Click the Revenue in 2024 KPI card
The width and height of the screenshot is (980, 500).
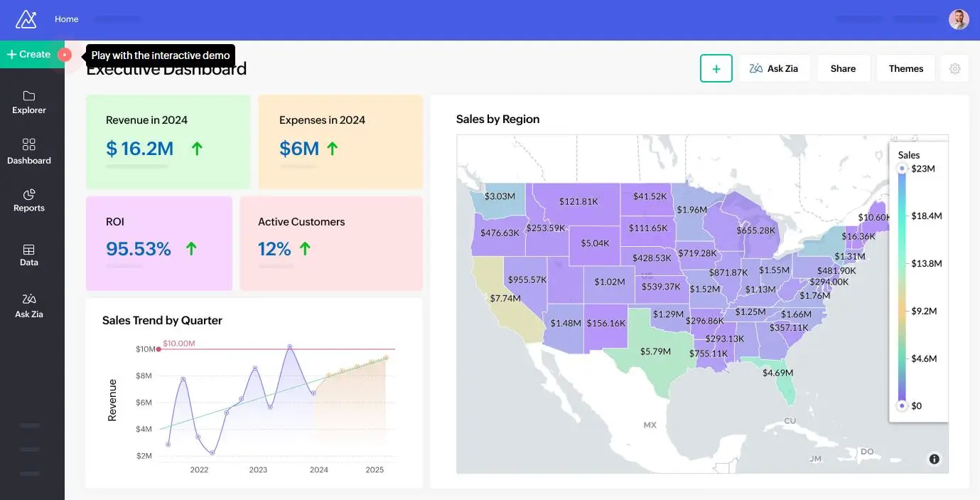pyautogui.click(x=168, y=142)
